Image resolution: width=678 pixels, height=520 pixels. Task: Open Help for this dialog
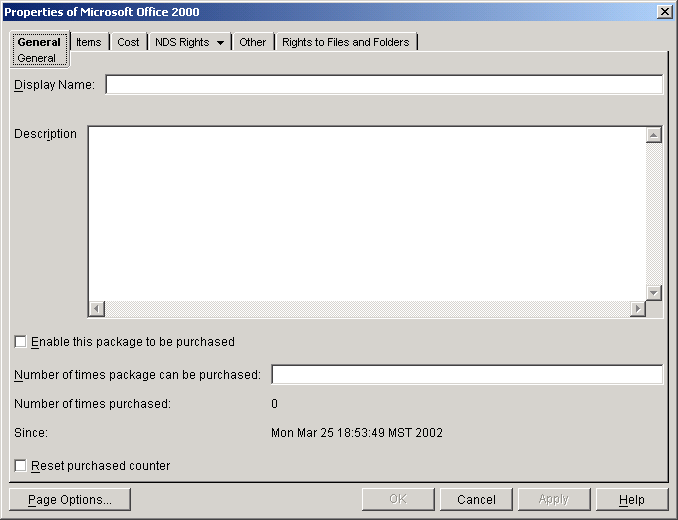click(632, 499)
